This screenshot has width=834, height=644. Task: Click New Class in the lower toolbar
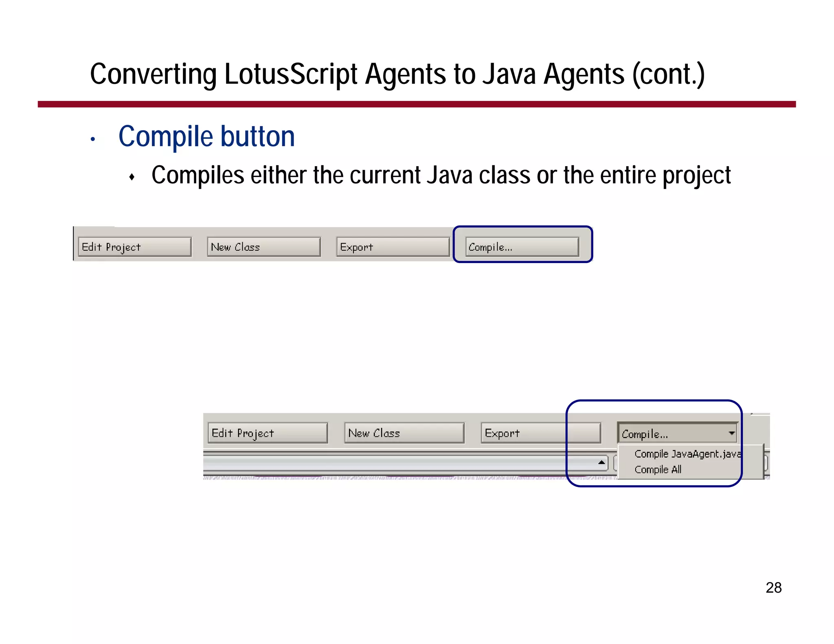(404, 433)
